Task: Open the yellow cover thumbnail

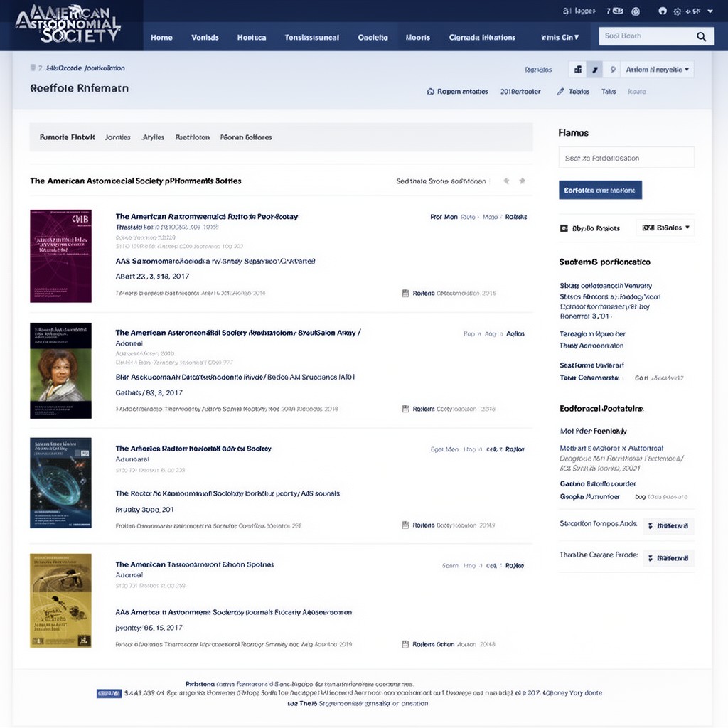Action: pos(61,600)
